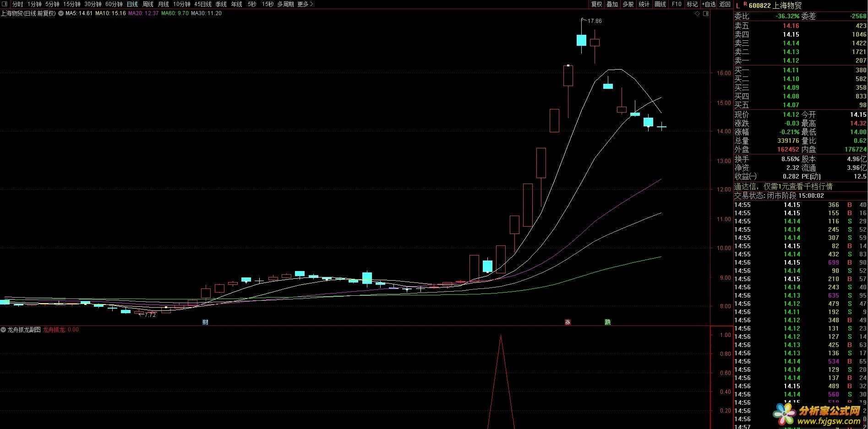Select the 45日线 period tab
Image resolution: width=868 pixels, height=429 pixels.
pyautogui.click(x=203, y=4)
